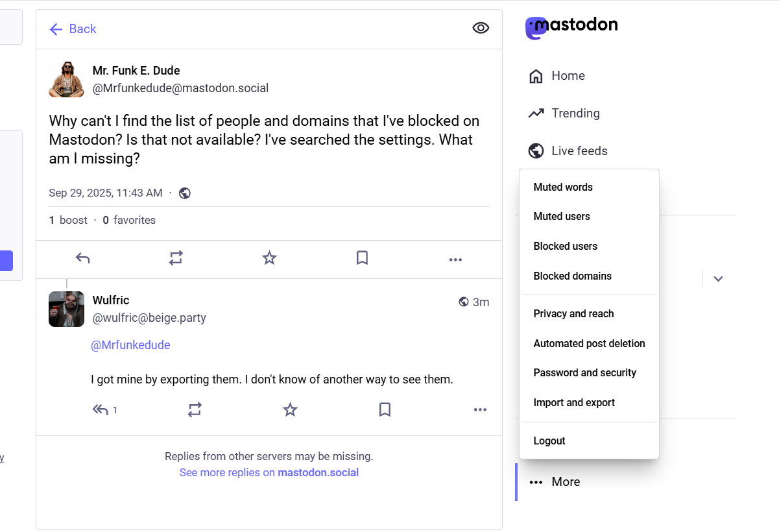
Task: Click the Mastodon logo
Action: tap(572, 25)
